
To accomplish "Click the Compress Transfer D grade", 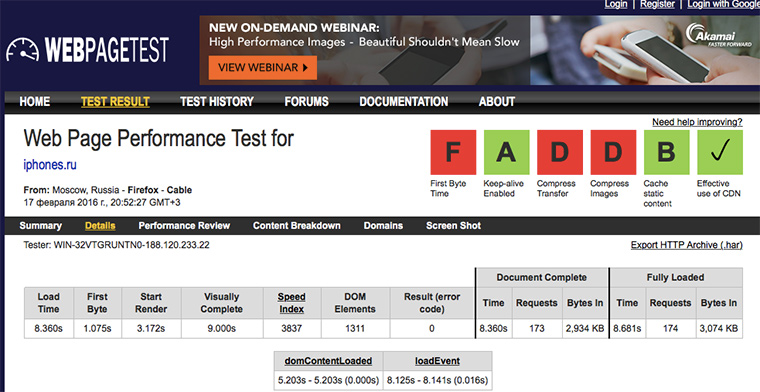I will pyautogui.click(x=560, y=152).
